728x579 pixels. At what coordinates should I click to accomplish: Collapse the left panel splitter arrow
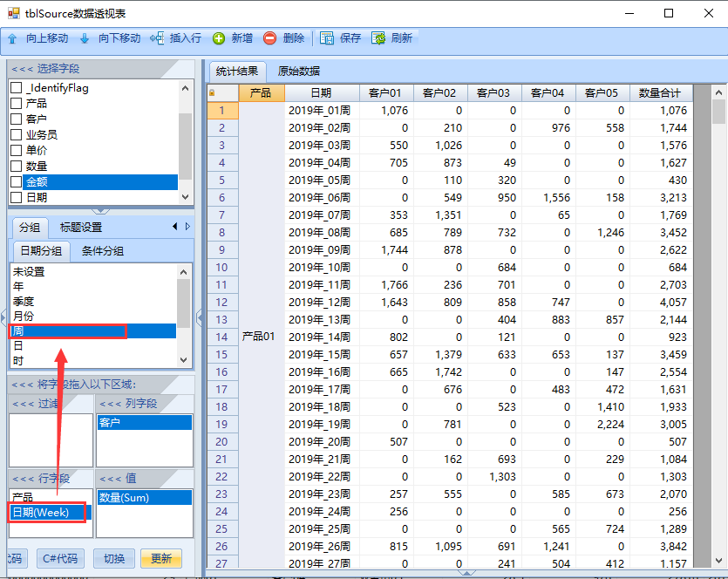tap(199, 317)
